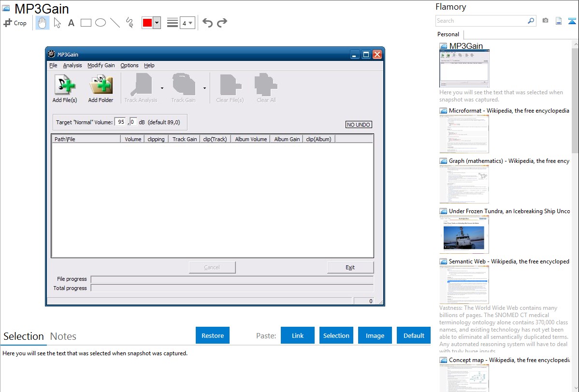Select the Crop tool
Image resolution: width=579 pixels, height=392 pixels.
(x=15, y=23)
